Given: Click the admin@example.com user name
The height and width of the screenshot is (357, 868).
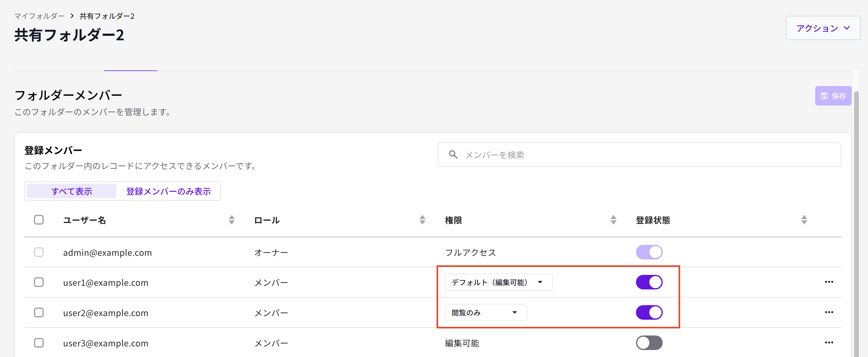Looking at the screenshot, I should [107, 252].
